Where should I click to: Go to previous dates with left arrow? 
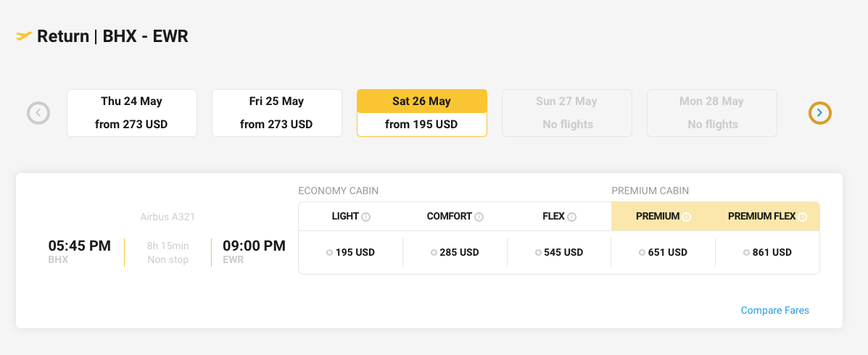(x=38, y=113)
